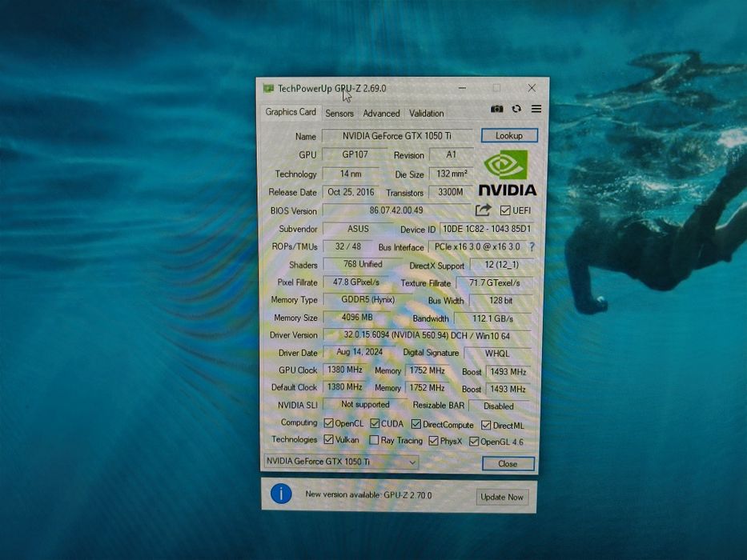Toggle the DirectCompute checkbox
The width and height of the screenshot is (747, 560).
(416, 424)
